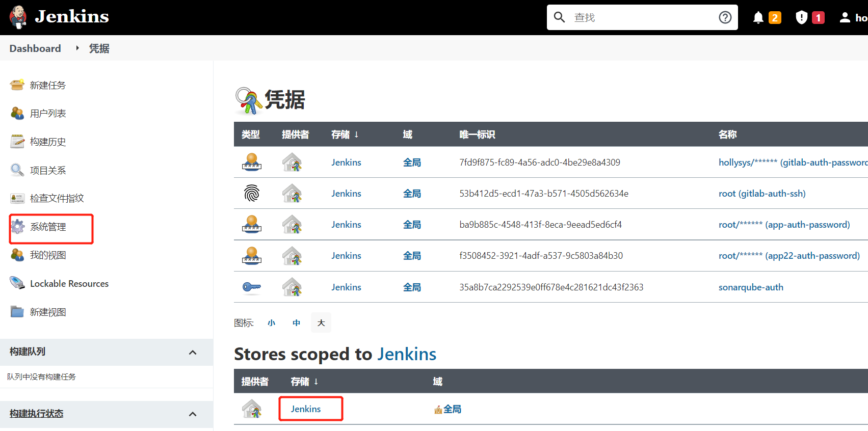Click the Lockable Resources sidebar icon
Viewport: 868px width, 431px height.
click(17, 283)
